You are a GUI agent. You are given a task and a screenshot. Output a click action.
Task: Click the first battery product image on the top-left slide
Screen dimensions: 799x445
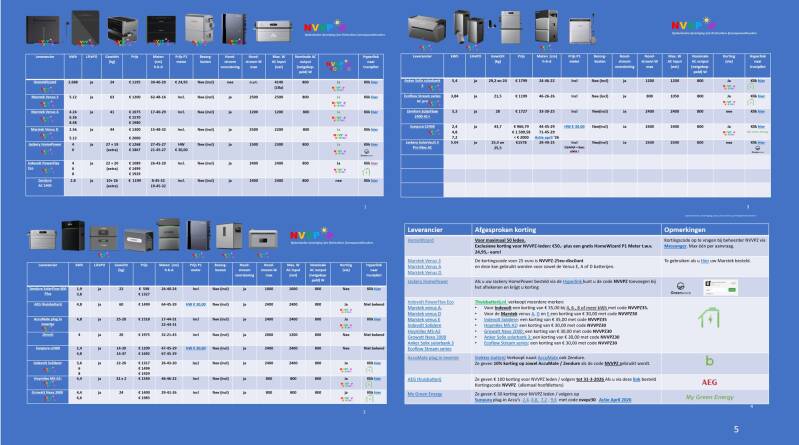(x=42, y=30)
